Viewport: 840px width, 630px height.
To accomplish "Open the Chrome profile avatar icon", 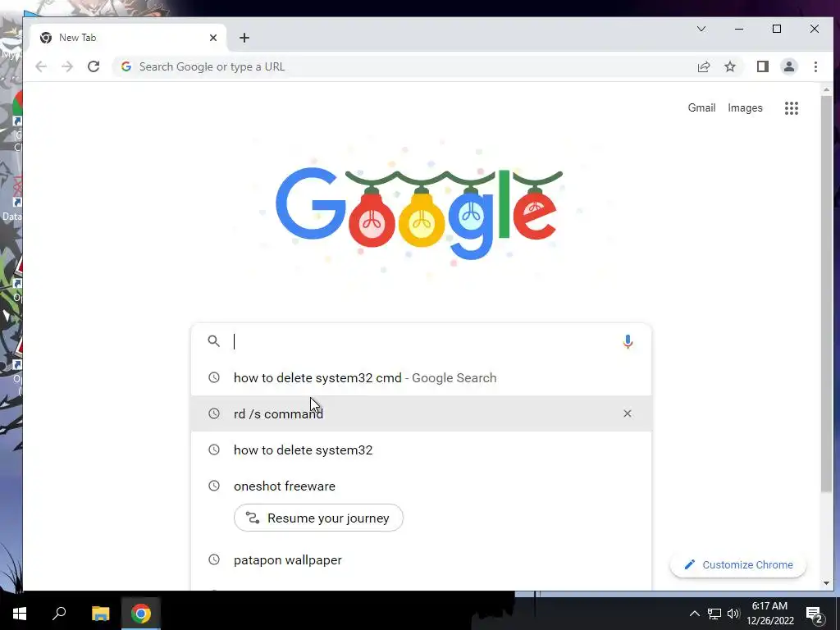I will pyautogui.click(x=788, y=66).
